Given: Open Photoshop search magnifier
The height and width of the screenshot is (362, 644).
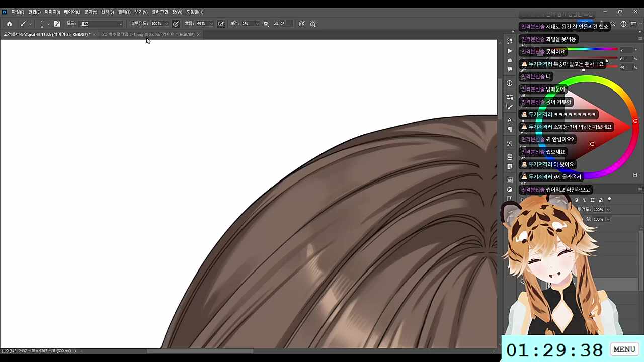Looking at the screenshot, I should click(x=613, y=24).
